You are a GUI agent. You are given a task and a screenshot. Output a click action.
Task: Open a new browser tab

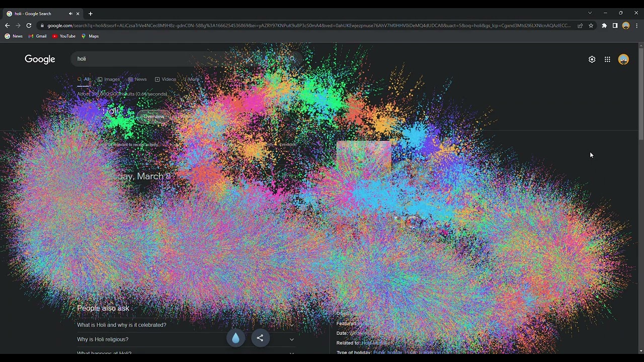click(x=91, y=14)
